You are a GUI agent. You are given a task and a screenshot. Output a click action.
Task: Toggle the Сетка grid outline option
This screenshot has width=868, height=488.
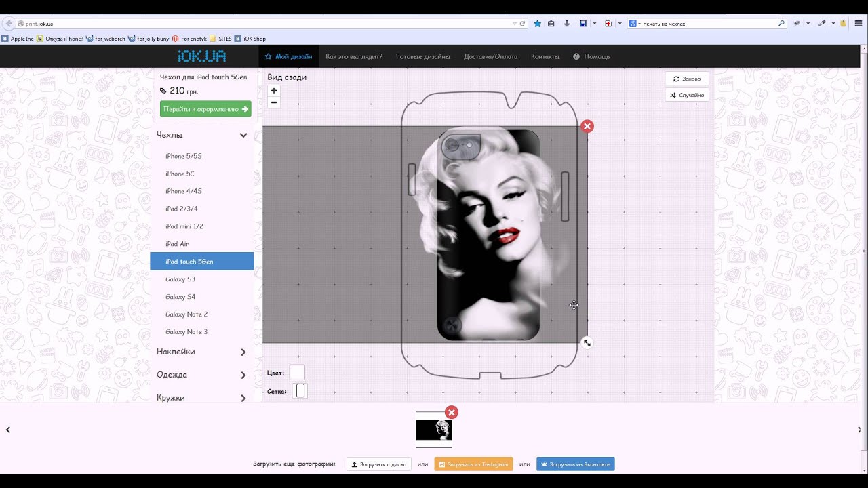[300, 391]
